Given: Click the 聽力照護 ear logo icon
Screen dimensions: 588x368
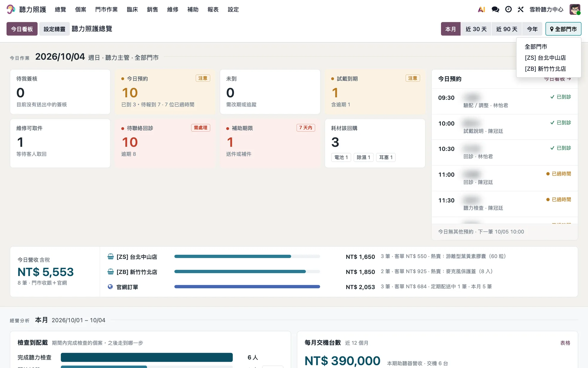Looking at the screenshot, I should 11,9.
